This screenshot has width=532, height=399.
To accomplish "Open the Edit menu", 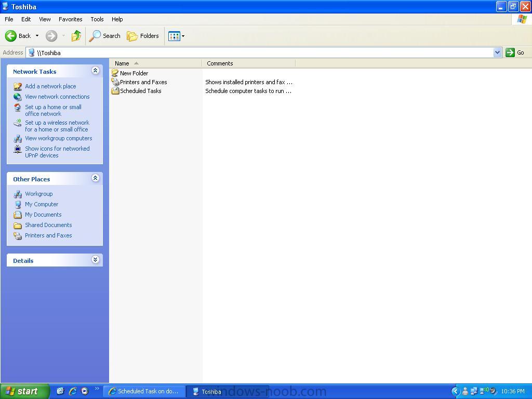I will (26, 19).
